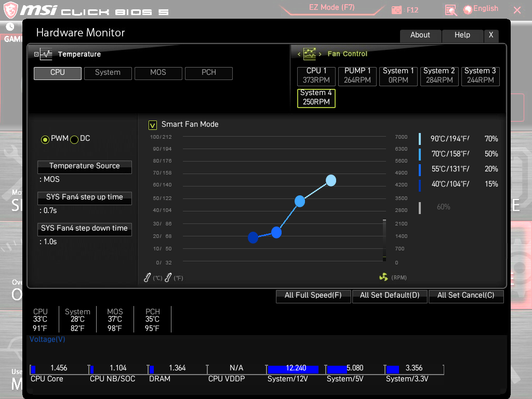Select the System 2 fan at 284RPM

440,76
